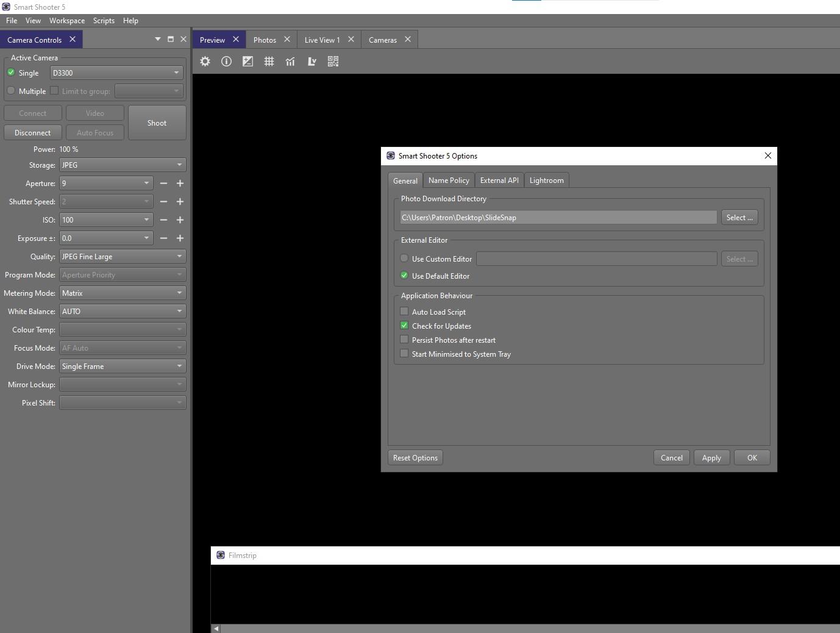
Task: Click the Lv live view icon
Action: (x=311, y=62)
